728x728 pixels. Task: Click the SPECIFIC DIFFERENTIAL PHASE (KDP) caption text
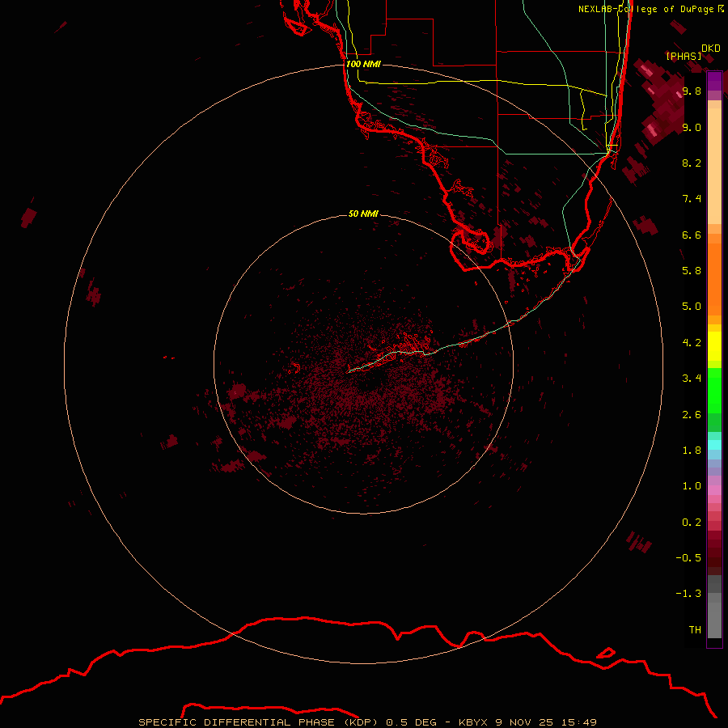tap(260, 722)
